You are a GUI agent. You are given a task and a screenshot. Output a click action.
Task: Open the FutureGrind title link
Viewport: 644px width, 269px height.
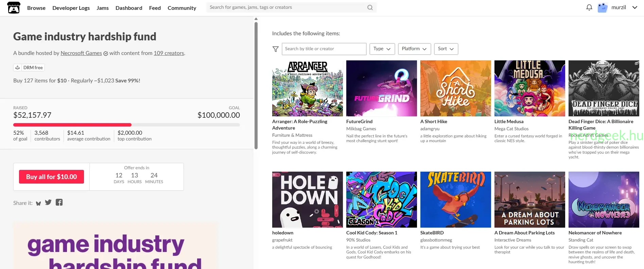click(x=359, y=121)
